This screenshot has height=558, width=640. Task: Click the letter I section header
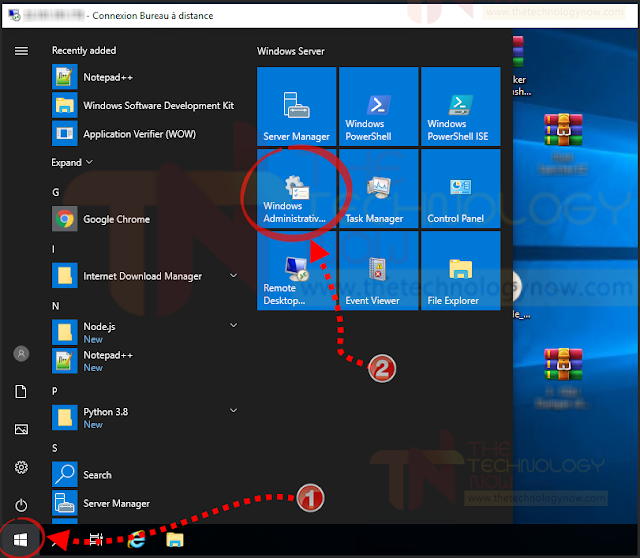[53, 249]
